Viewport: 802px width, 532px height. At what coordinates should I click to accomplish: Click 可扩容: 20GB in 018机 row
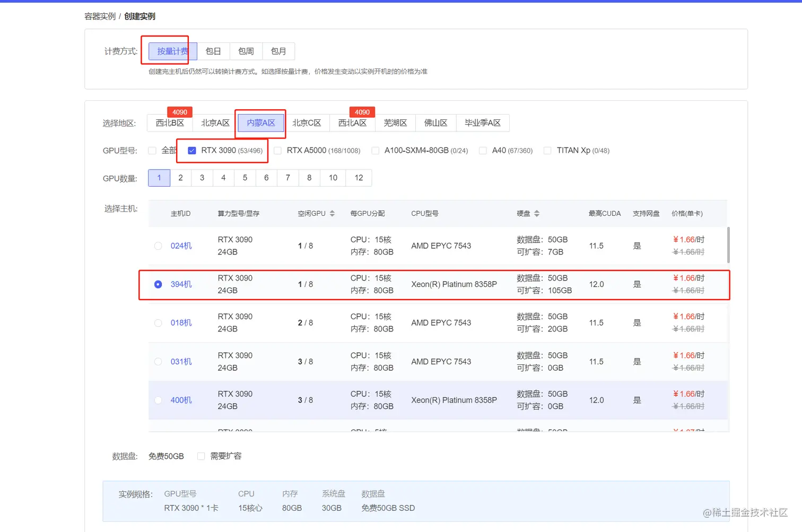[542, 329]
